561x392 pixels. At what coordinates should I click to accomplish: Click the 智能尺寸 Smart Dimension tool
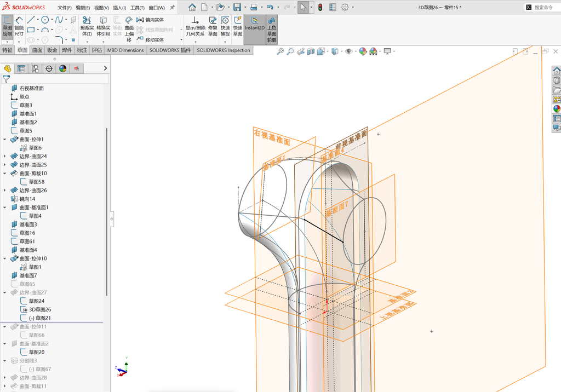pyautogui.click(x=19, y=26)
